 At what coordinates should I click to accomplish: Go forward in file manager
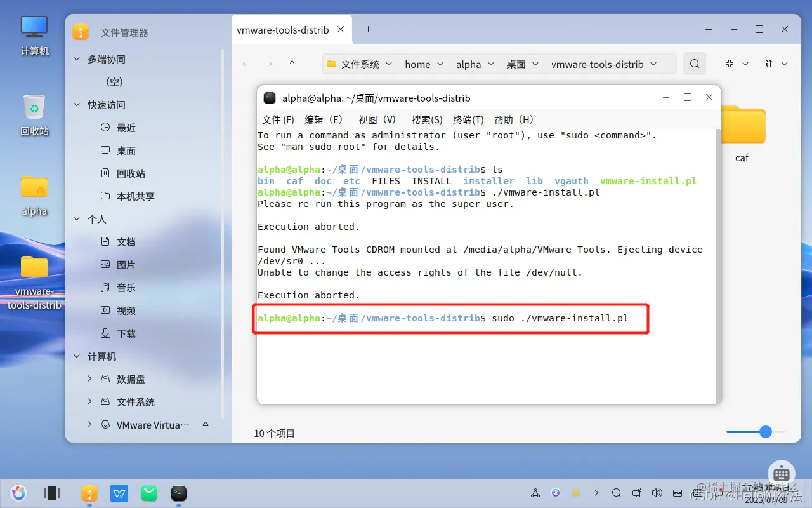(x=269, y=63)
